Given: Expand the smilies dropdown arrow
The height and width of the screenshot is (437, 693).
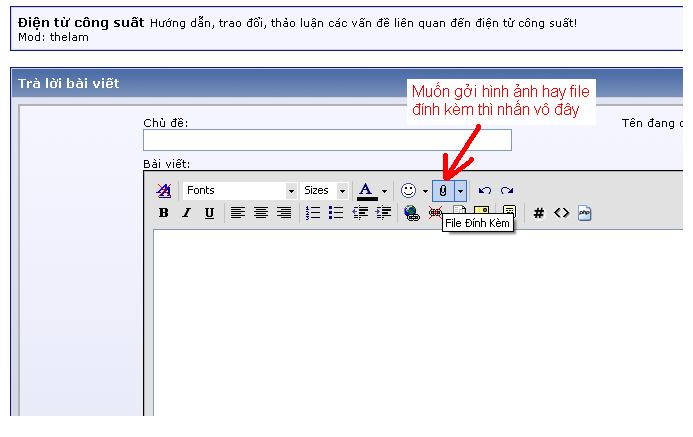Looking at the screenshot, I should (425, 191).
